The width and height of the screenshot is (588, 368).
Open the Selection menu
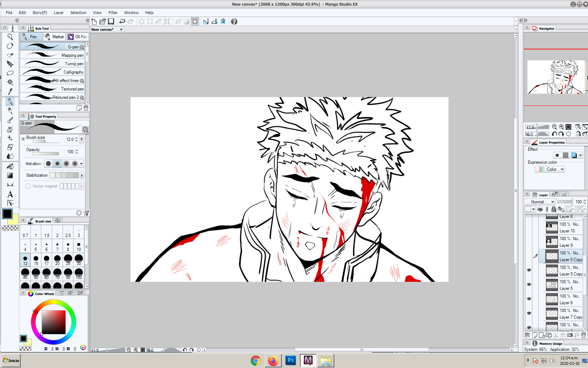tap(78, 13)
